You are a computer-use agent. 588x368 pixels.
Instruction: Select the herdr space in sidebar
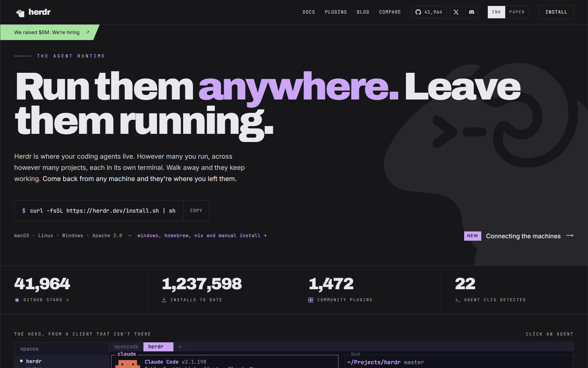[34, 361]
